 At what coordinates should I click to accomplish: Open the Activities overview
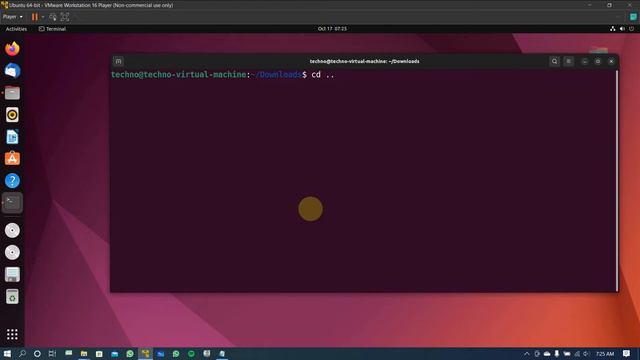pos(16,29)
